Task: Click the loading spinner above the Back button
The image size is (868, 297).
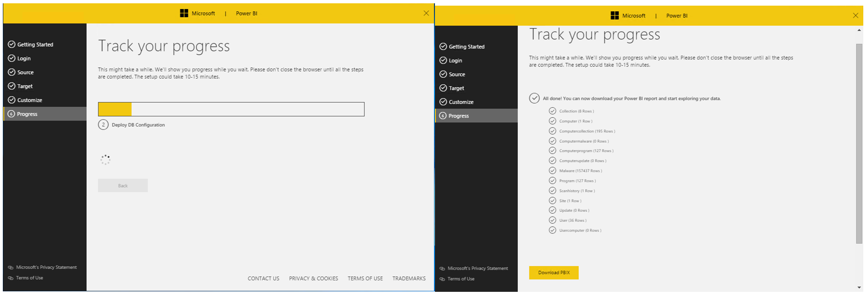Action: click(105, 160)
